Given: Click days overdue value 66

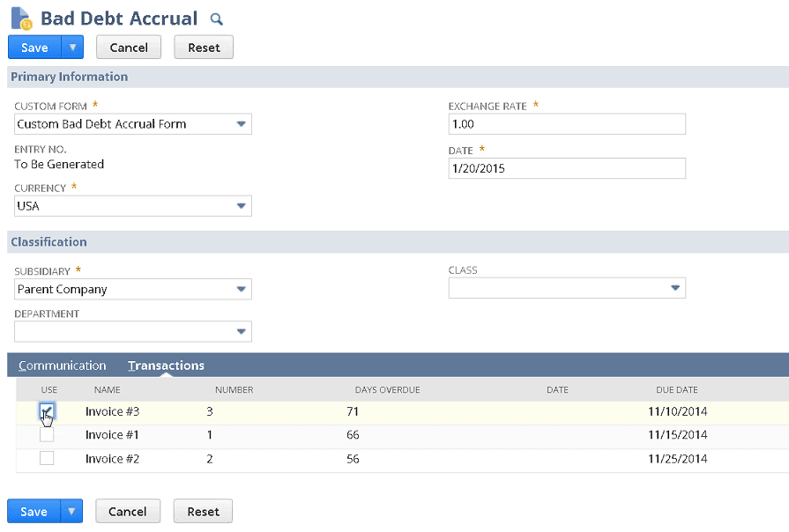Looking at the screenshot, I should pos(353,435).
